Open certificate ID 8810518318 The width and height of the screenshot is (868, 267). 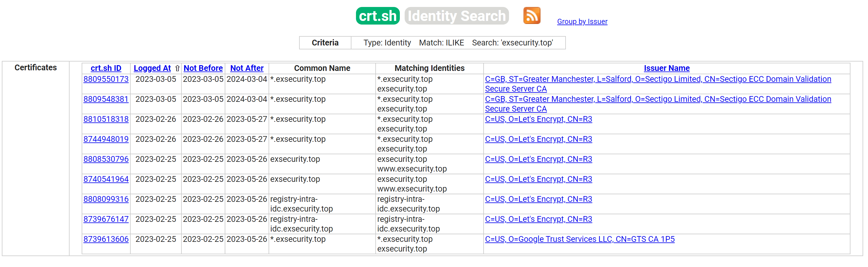[106, 119]
